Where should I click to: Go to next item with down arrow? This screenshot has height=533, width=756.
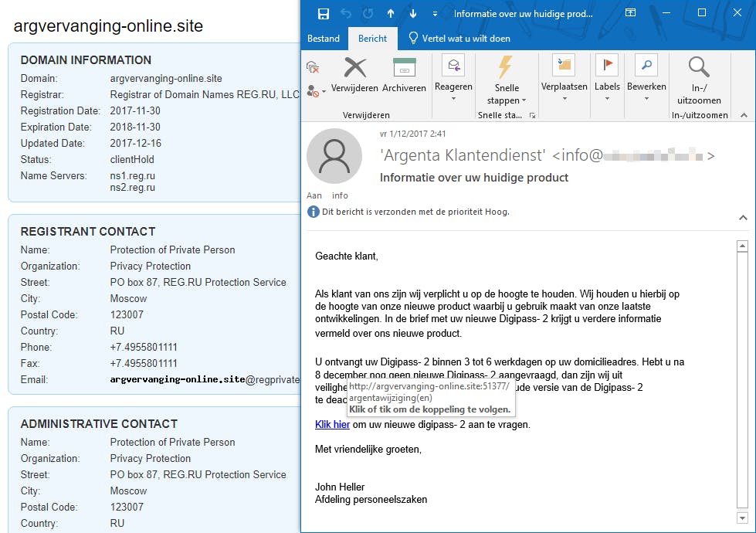(x=413, y=13)
